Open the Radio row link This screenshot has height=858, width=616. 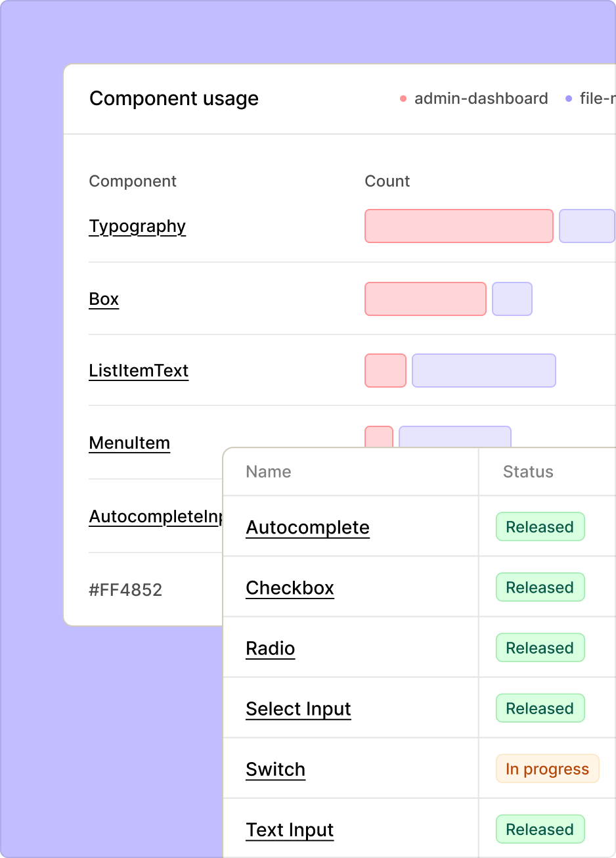[270, 648]
